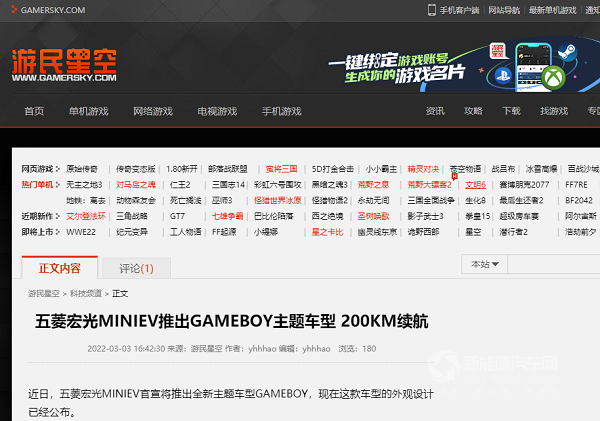Open the 三国全面战争 link
Image resolution: width=600 pixels, height=421 pixels.
(431, 200)
